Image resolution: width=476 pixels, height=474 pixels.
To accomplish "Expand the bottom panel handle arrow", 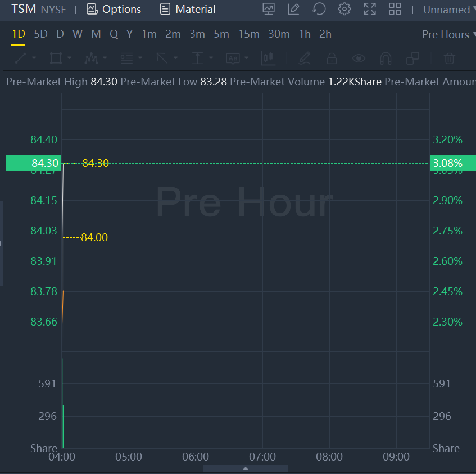I will click(246, 468).
